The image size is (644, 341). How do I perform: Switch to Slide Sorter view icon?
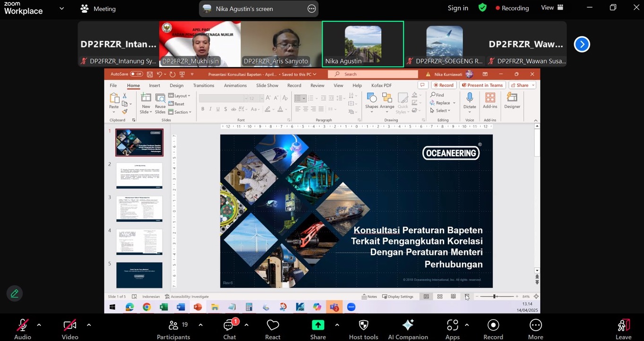pos(440,297)
